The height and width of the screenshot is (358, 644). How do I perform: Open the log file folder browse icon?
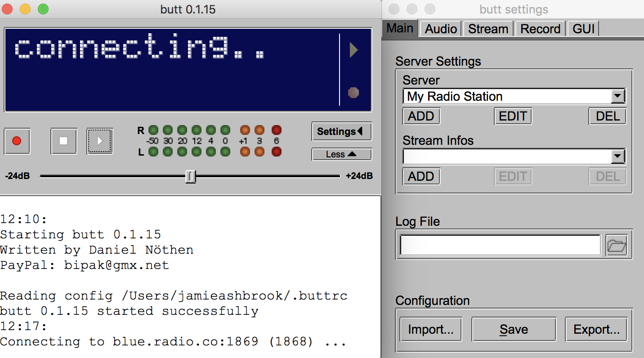tap(616, 245)
